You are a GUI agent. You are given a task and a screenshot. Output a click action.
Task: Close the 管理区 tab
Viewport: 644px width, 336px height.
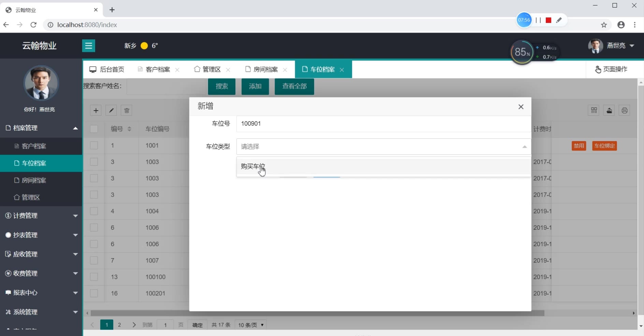point(228,70)
